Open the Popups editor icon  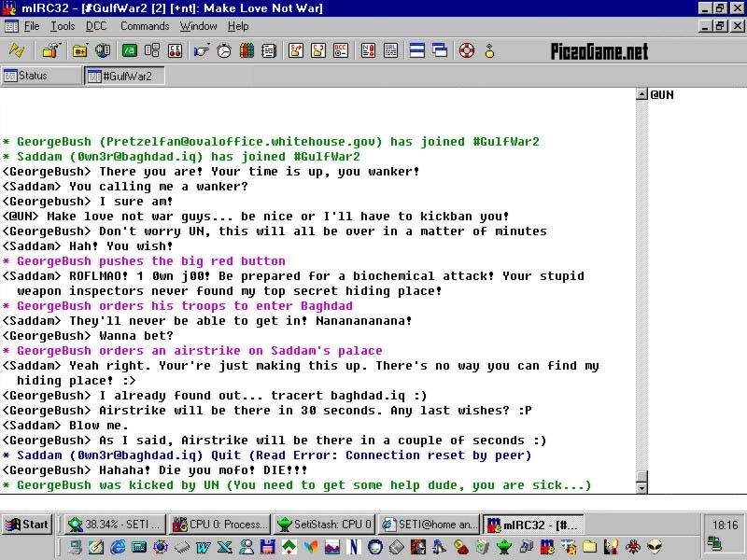pyautogui.click(x=152, y=50)
